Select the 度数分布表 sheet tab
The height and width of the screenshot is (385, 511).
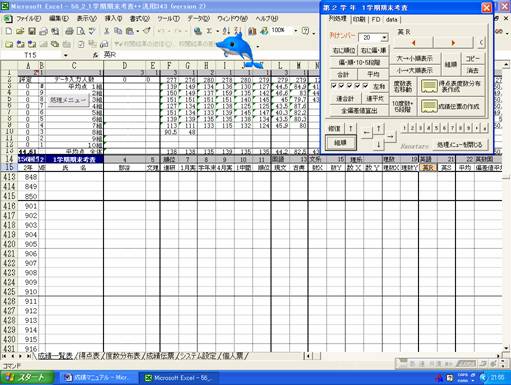pos(123,356)
